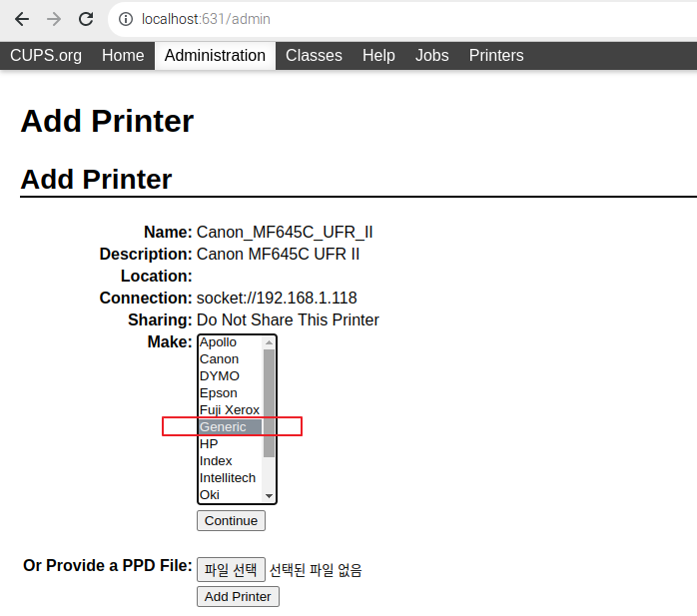Open the Administration tab
Image resolution: width=697 pixels, height=616 pixels.
click(215, 56)
